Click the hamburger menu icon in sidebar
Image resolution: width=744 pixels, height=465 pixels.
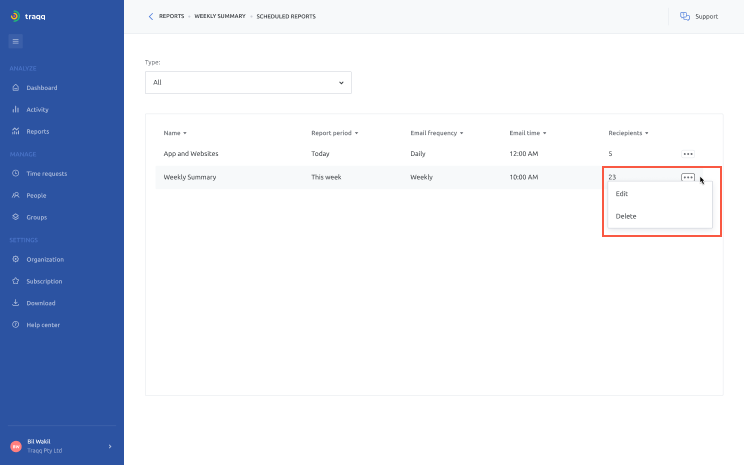point(16,41)
